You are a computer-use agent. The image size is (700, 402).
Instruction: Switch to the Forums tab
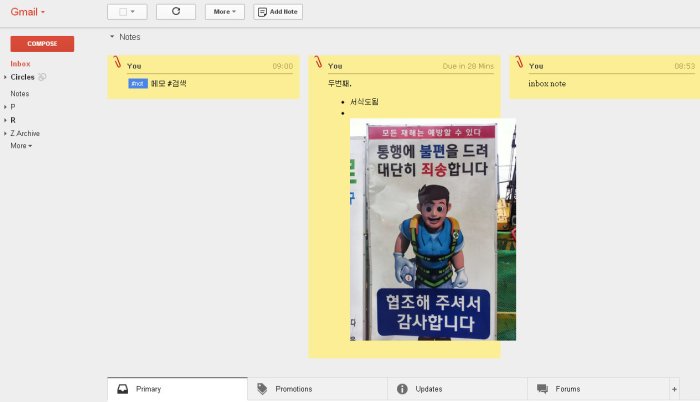597,389
